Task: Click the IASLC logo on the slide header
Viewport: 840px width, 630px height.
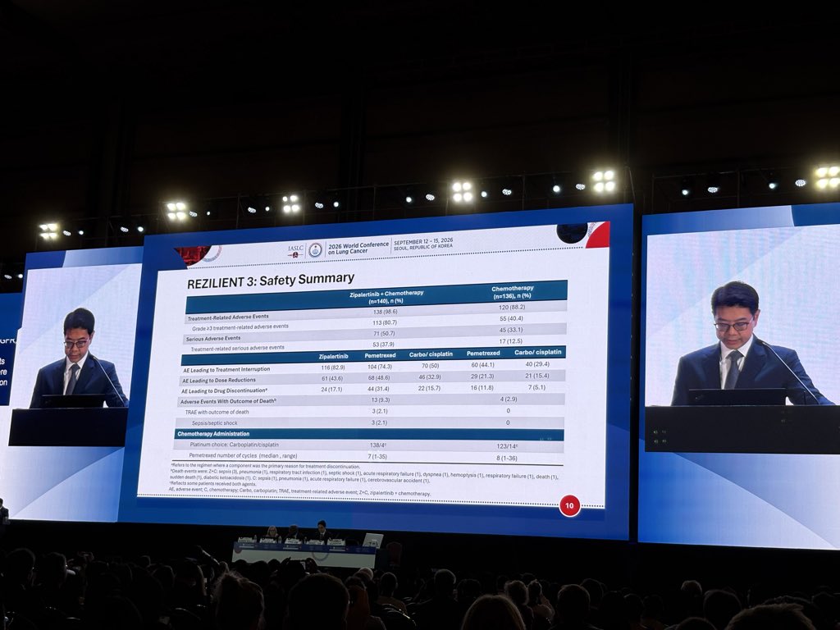Action: click(x=295, y=250)
